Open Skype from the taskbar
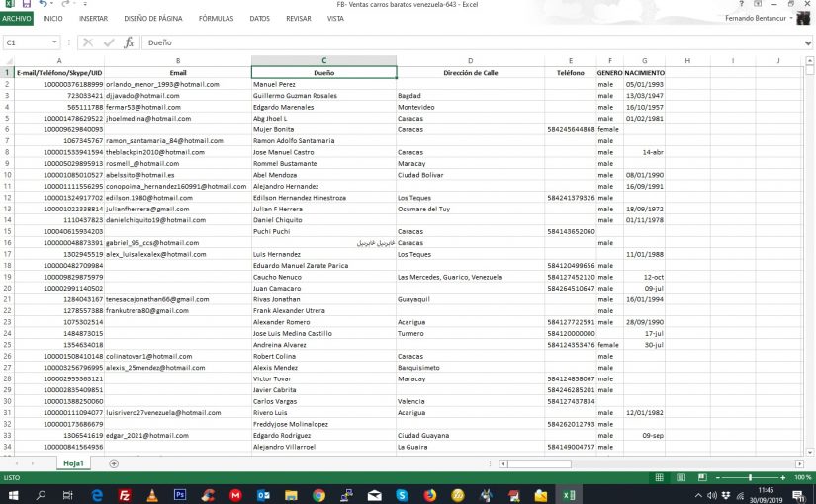This screenshot has height=504, width=816. tap(403, 495)
